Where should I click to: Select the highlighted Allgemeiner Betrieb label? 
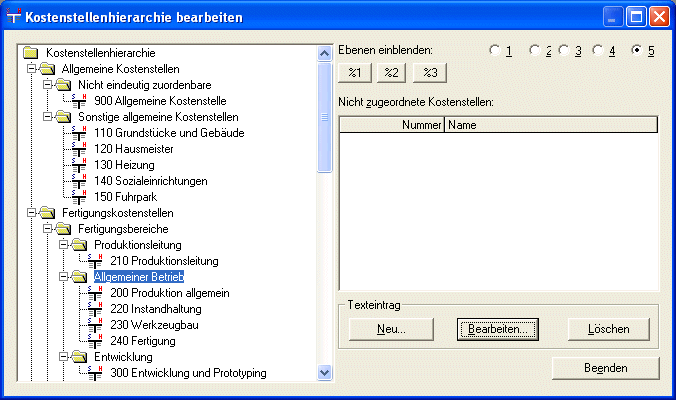click(x=139, y=277)
